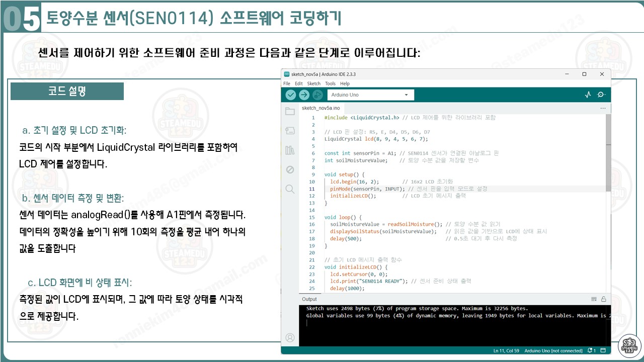This screenshot has width=644, height=362.
Task: Click the pinMode(sensorPin, INPUT) line
Action: point(406,189)
